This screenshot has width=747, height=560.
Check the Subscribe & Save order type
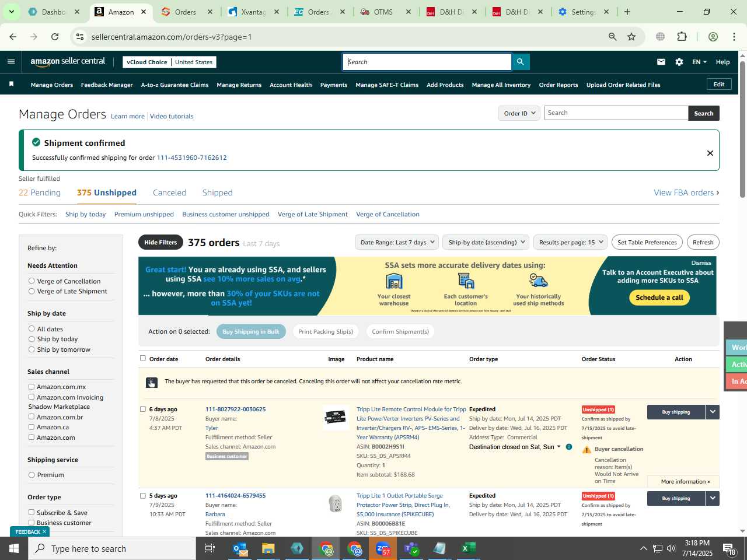(x=32, y=512)
